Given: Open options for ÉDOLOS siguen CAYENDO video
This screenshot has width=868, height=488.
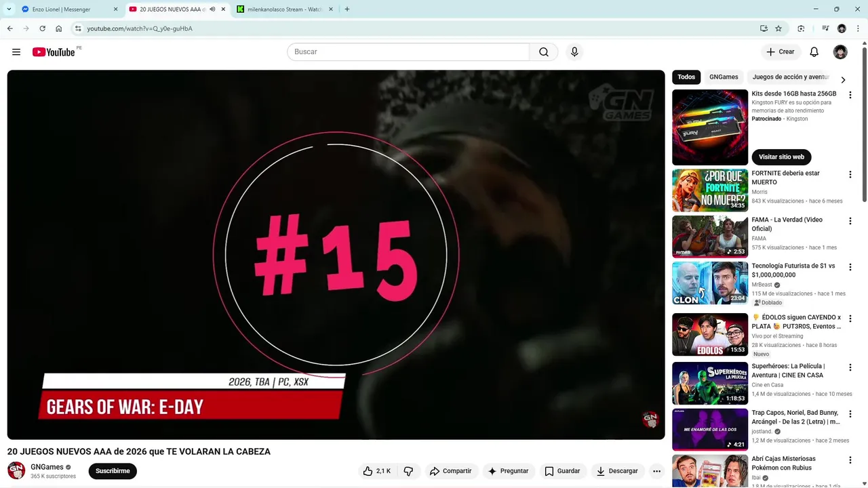Looking at the screenshot, I should click(850, 319).
